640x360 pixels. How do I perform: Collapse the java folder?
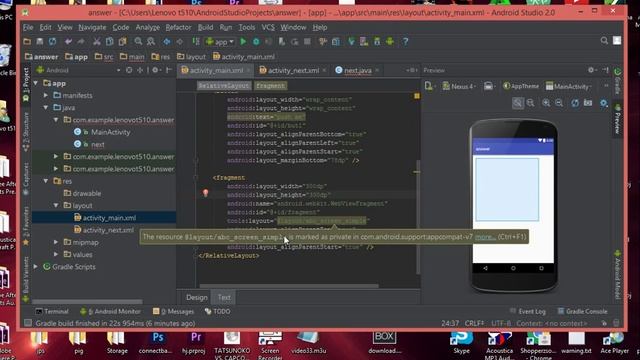pos(46,108)
